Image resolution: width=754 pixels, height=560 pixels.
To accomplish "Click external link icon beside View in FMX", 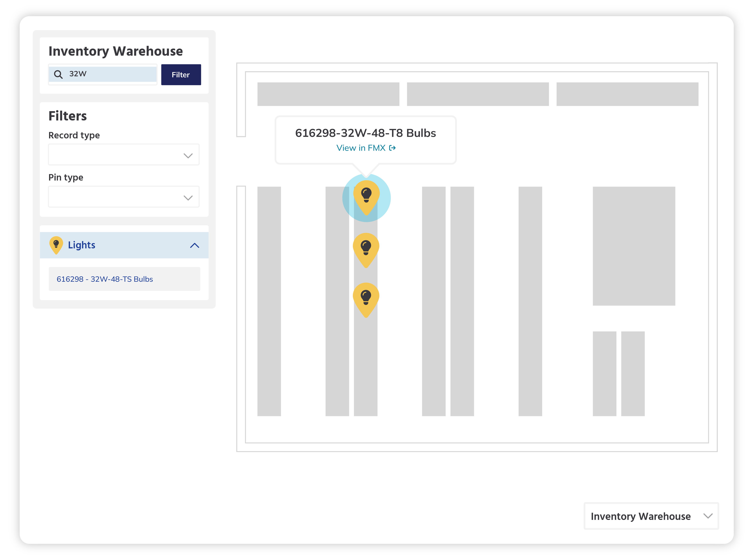I will click(x=392, y=148).
